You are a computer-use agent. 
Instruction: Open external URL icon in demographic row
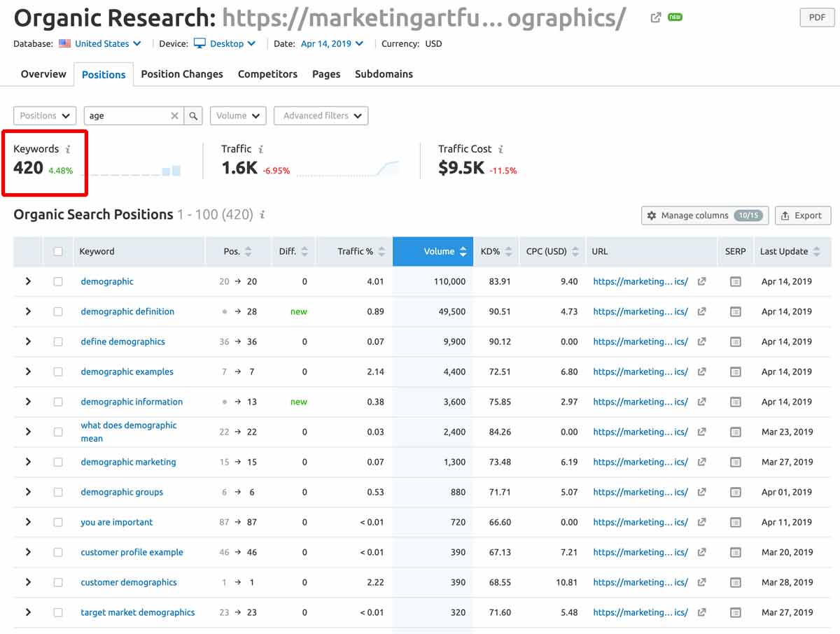click(x=702, y=281)
